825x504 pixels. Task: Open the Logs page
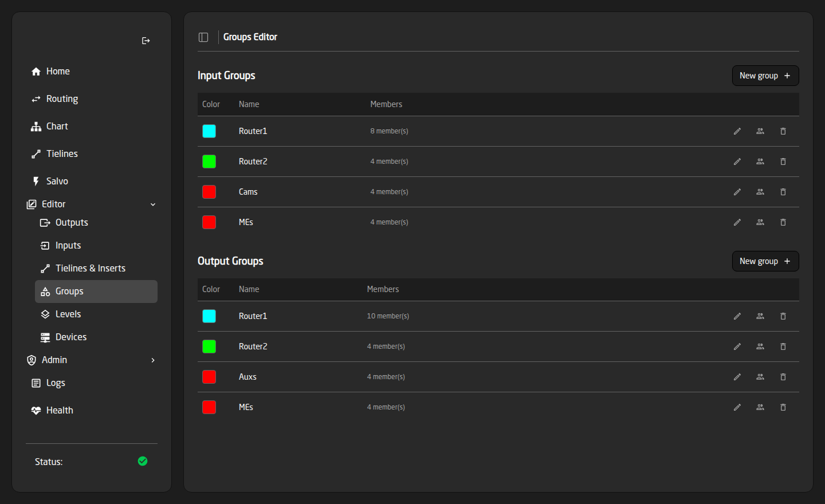92,383
